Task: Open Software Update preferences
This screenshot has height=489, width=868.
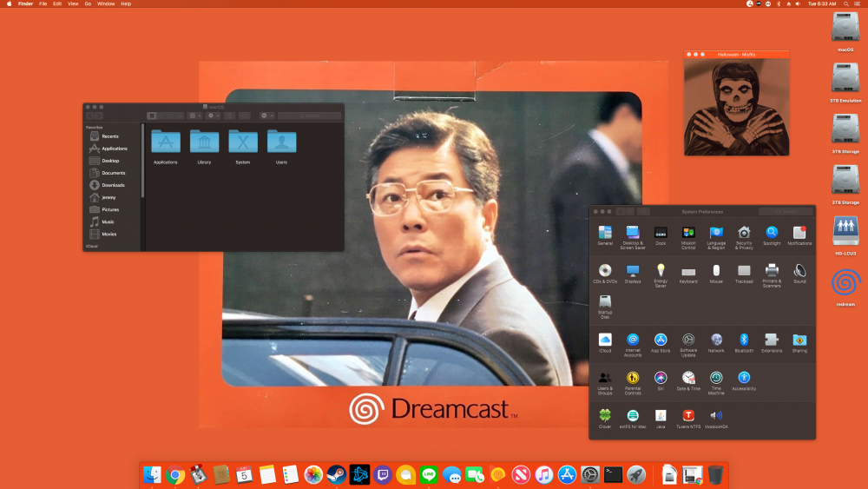Action: 688,345
